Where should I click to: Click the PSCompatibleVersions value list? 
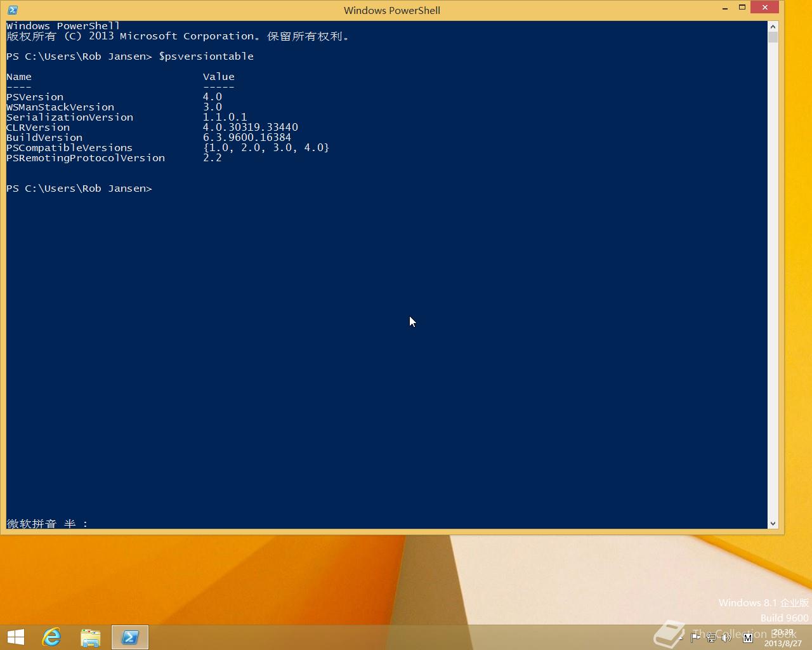tap(266, 148)
